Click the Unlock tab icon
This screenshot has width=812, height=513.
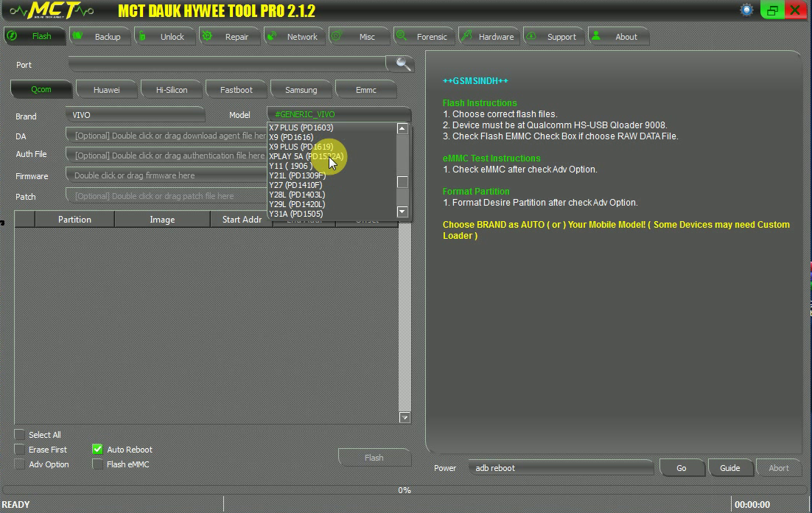pos(142,36)
